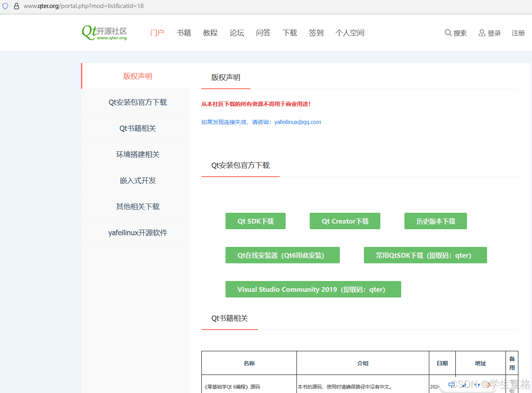Viewport: 532px width, 393px height.
Task: Open the 下载 navigation item
Action: 290,33
